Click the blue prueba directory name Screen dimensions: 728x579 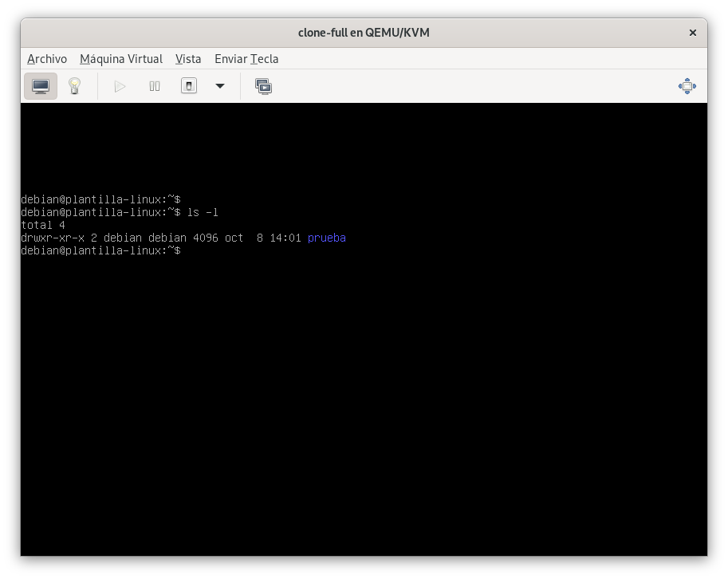(x=327, y=238)
